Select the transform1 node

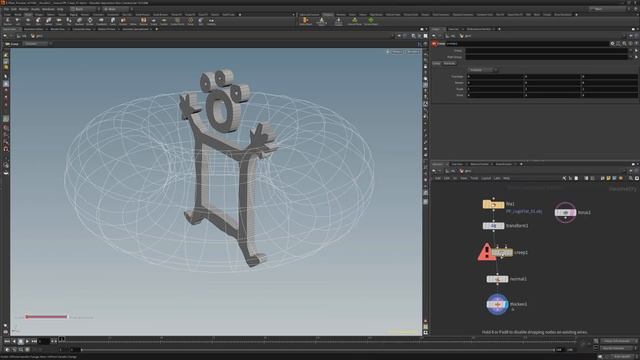pyautogui.click(x=493, y=226)
